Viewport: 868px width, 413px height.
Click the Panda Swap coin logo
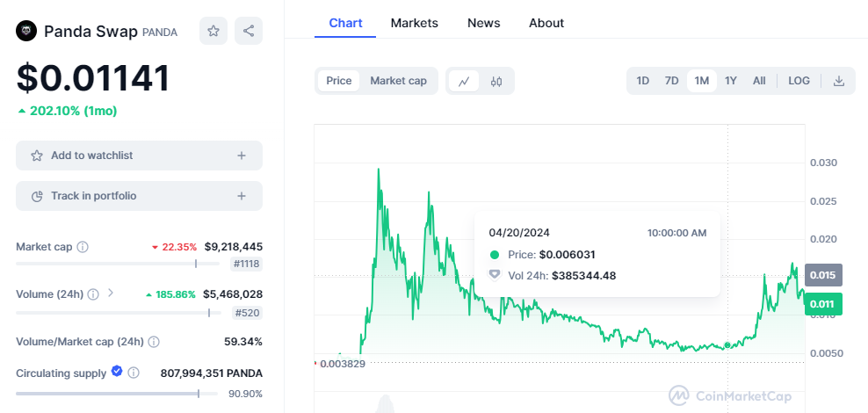(x=26, y=31)
